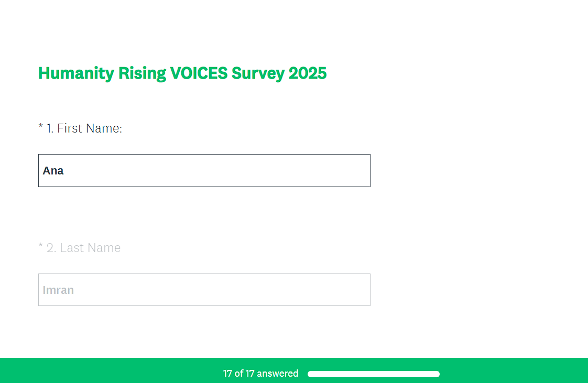The image size is (588, 383).
Task: Click the "Imran" text in Last Name
Action: [58, 290]
